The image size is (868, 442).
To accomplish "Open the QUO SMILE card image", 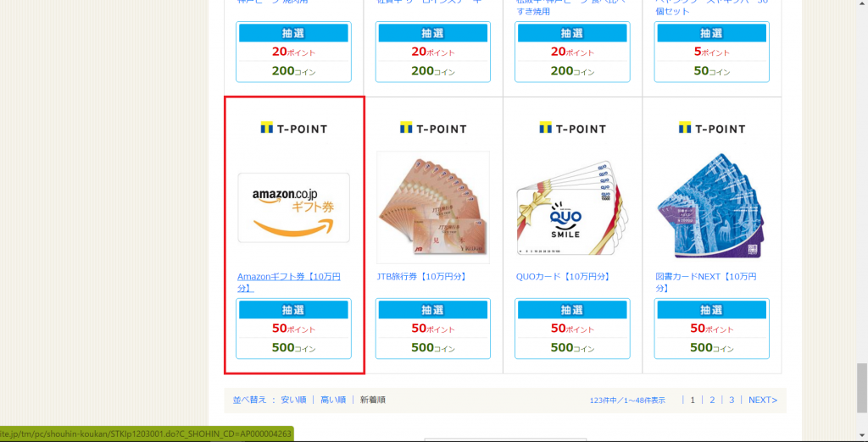I will [x=572, y=207].
